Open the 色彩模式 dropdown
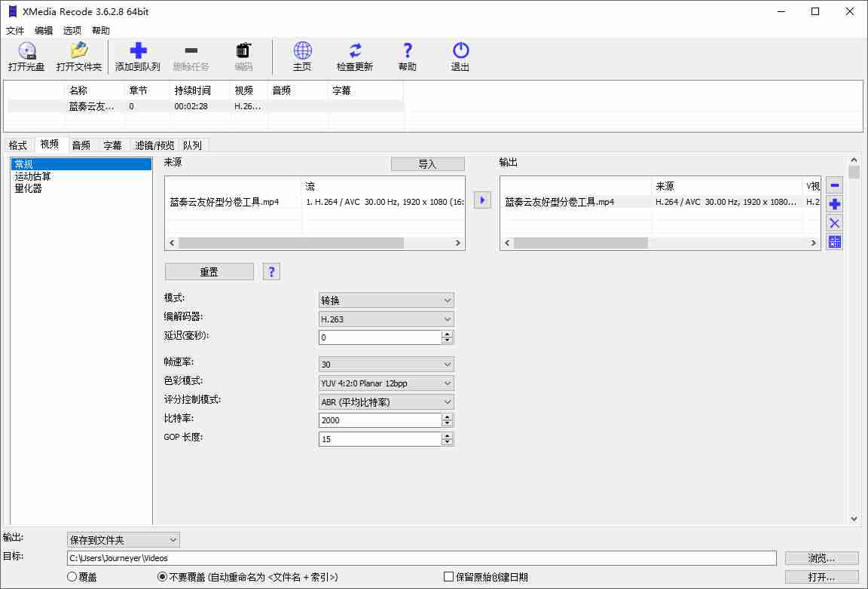 pyautogui.click(x=386, y=383)
